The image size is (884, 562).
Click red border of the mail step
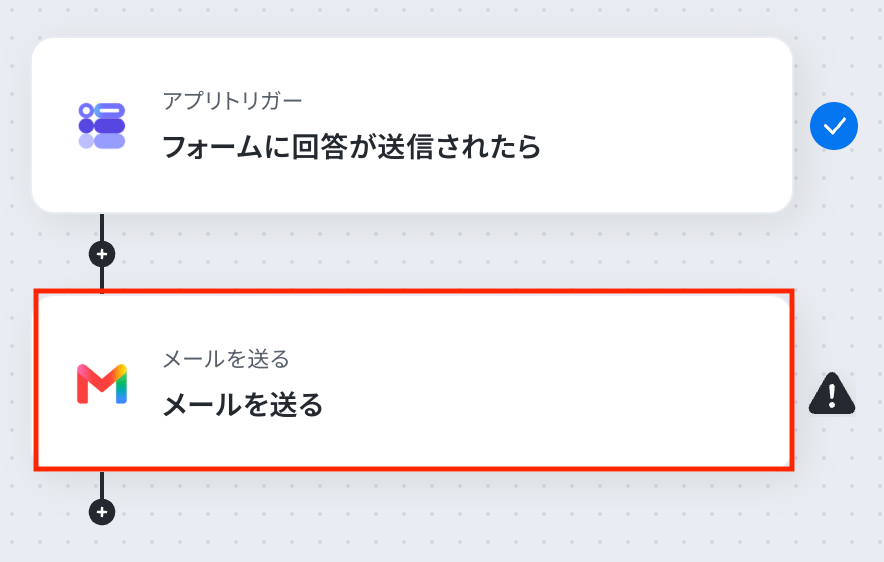point(414,291)
